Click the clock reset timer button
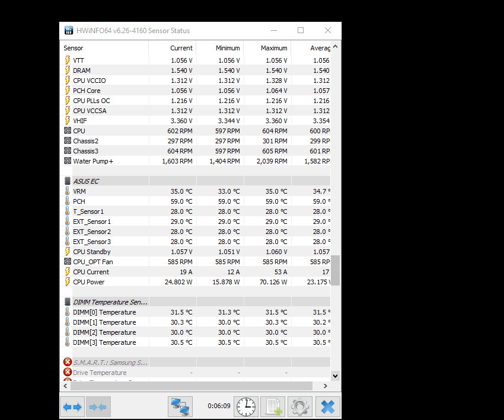Screen dimensions: 504x420 (x=246, y=407)
